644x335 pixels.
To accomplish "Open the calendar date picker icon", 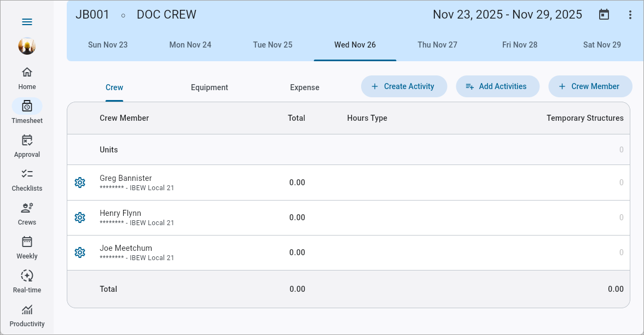I will tap(604, 14).
